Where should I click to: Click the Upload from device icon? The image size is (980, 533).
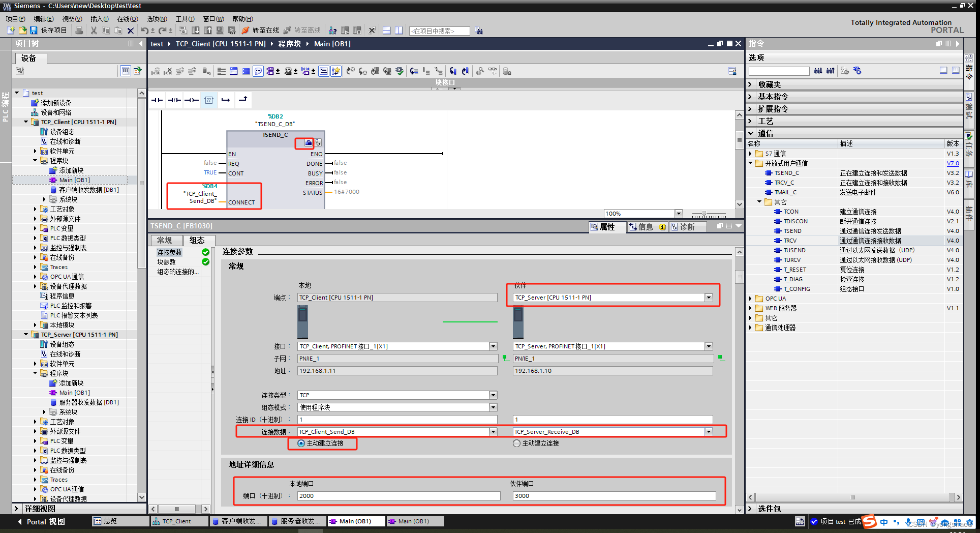tap(208, 31)
